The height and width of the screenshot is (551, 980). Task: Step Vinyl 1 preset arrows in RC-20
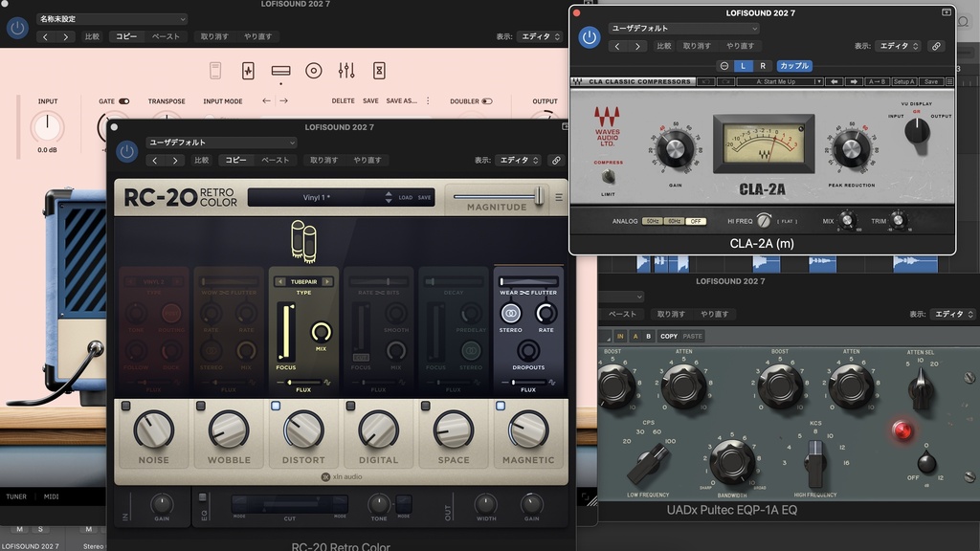[x=389, y=197]
